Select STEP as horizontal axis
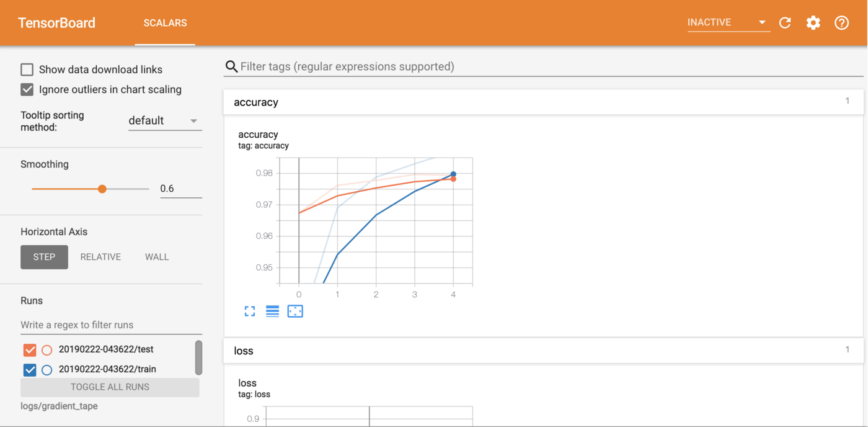Viewport: 868px width, 427px height. [x=44, y=256]
